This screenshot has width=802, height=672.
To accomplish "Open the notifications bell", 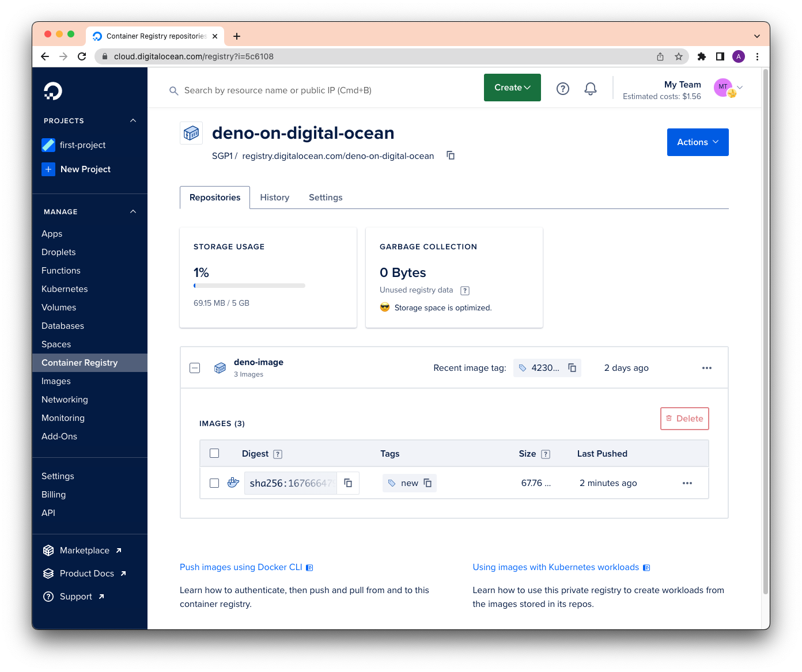I will click(x=590, y=88).
